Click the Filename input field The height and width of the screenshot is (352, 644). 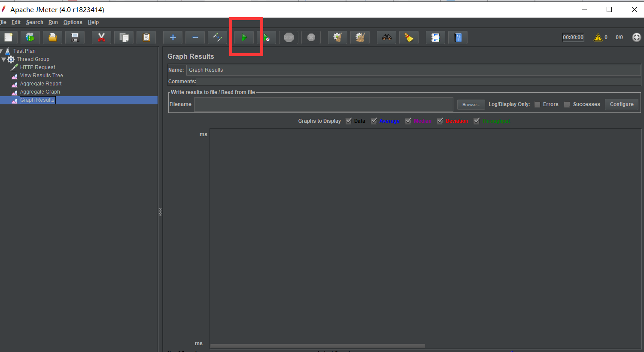tap(324, 104)
